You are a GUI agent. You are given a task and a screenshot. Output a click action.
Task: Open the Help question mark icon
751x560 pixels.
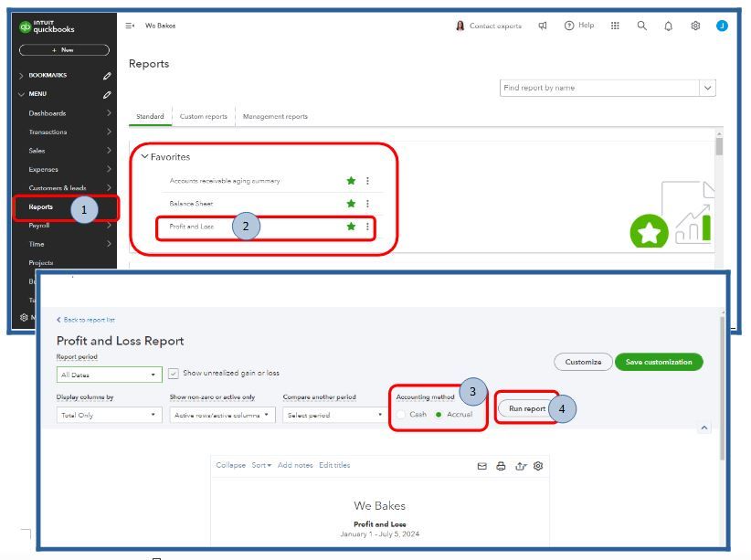click(569, 26)
